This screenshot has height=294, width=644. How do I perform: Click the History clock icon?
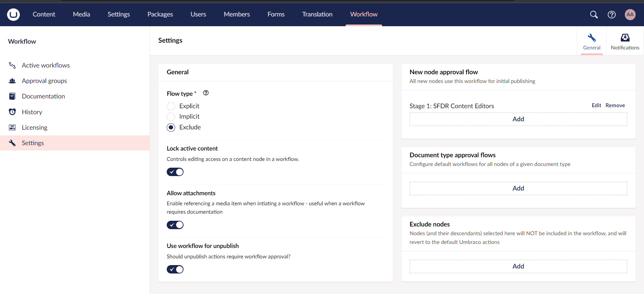[12, 112]
